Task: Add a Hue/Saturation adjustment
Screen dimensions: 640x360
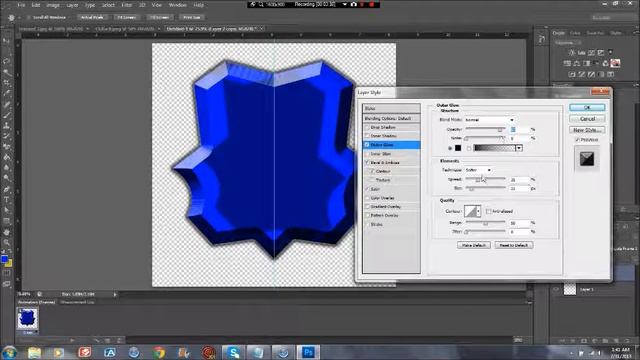Action: (567, 63)
